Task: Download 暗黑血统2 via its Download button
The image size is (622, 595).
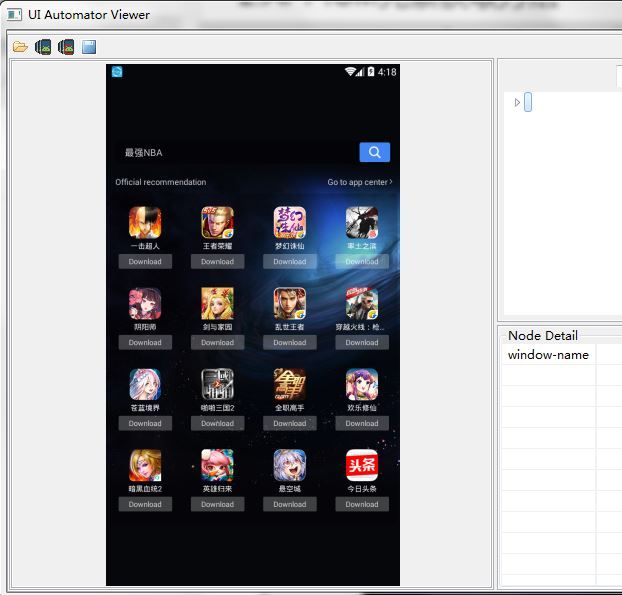Action: click(x=145, y=505)
